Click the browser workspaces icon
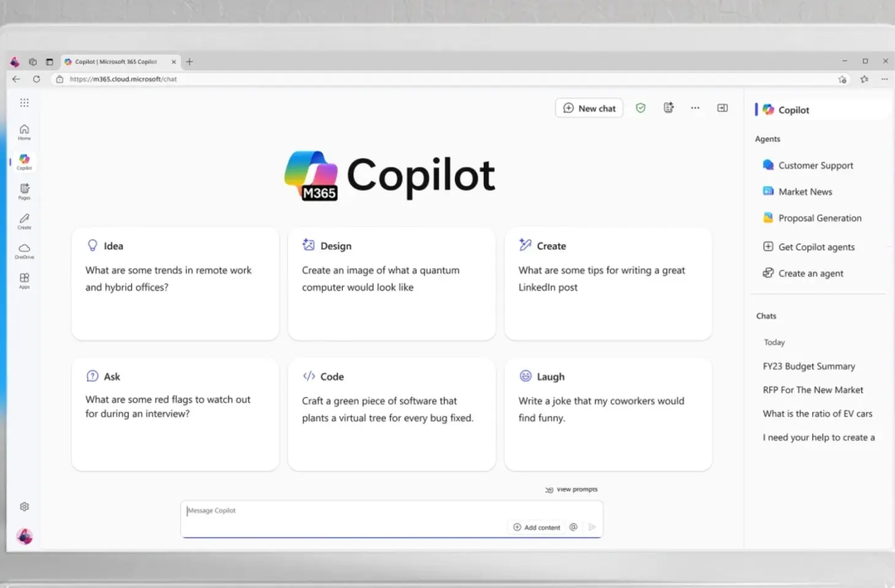Image resolution: width=895 pixels, height=588 pixels. [32, 61]
